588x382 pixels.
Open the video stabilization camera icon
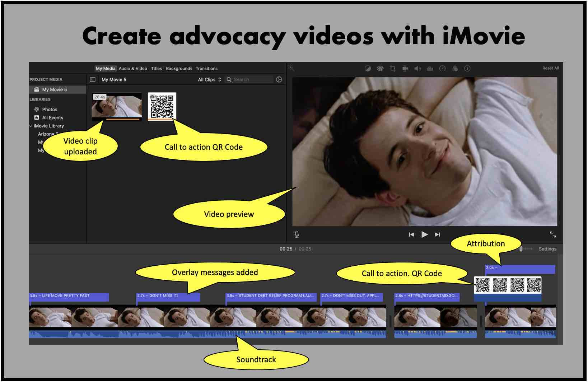tap(405, 69)
